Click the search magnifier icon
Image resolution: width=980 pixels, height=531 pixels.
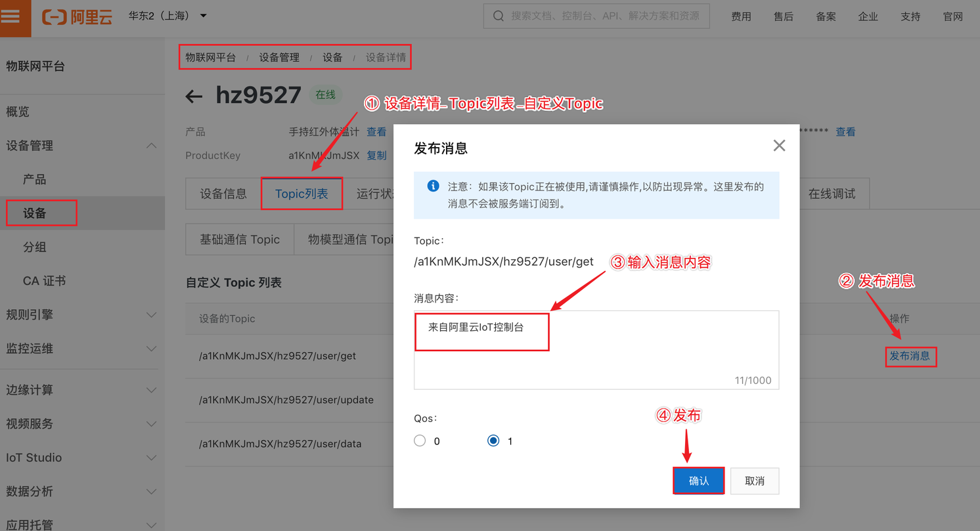click(x=499, y=16)
